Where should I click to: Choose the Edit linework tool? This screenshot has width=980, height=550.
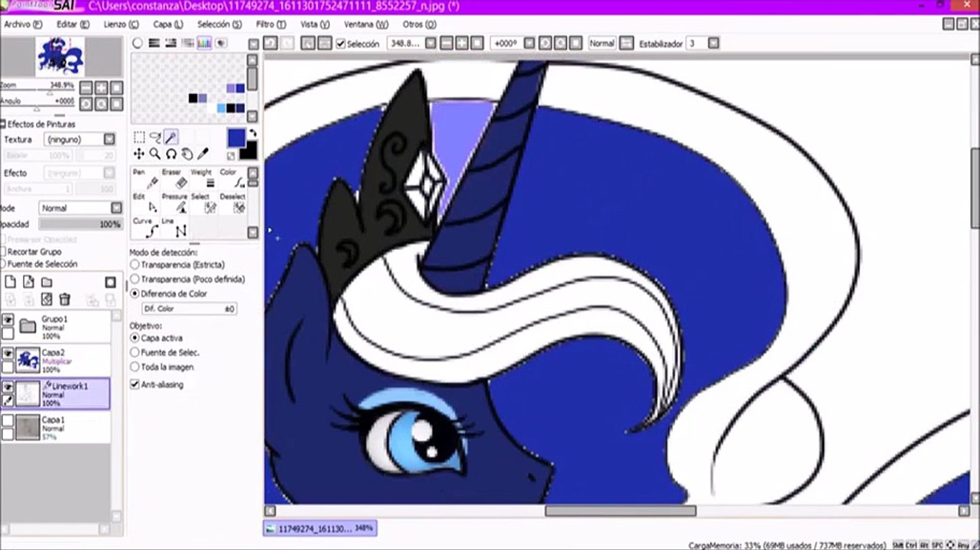(145, 203)
